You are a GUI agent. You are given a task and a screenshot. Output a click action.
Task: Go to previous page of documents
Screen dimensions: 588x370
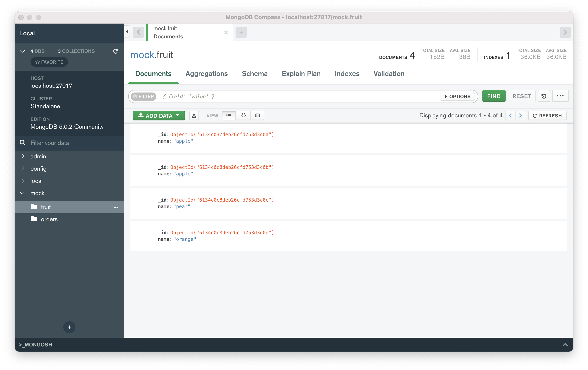(x=510, y=116)
